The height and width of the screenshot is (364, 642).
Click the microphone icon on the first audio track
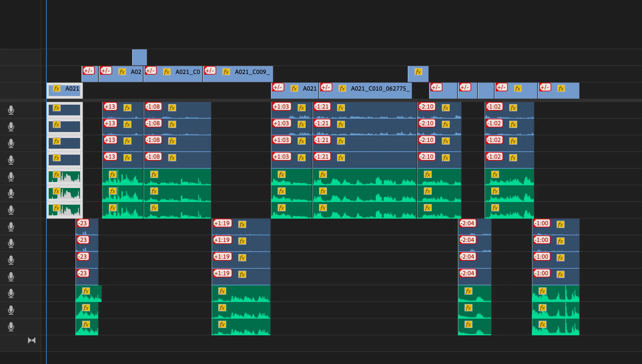(11, 110)
